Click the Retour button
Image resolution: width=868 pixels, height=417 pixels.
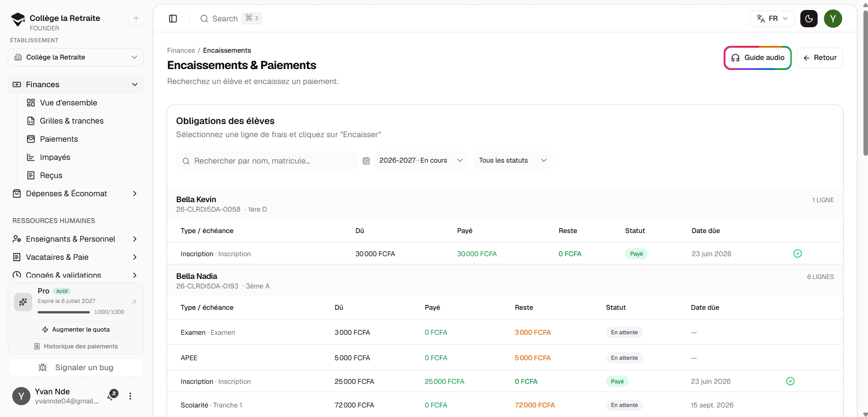point(819,58)
